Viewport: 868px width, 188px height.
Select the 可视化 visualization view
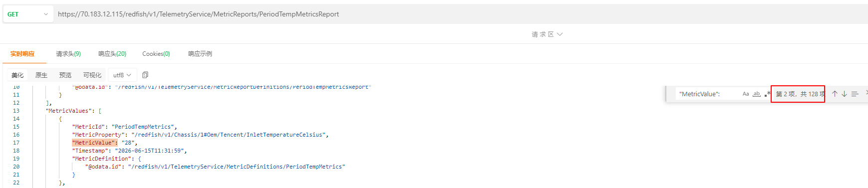(92, 75)
